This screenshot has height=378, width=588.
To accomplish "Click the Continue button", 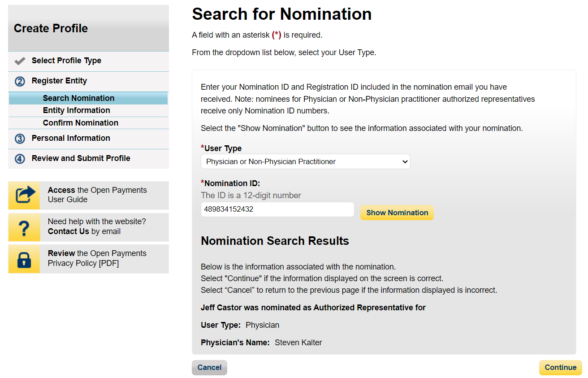I will click(x=560, y=368).
